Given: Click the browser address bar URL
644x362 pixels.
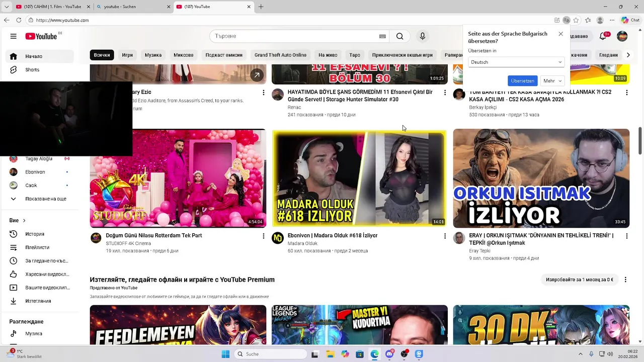Looking at the screenshot, I should (x=62, y=20).
